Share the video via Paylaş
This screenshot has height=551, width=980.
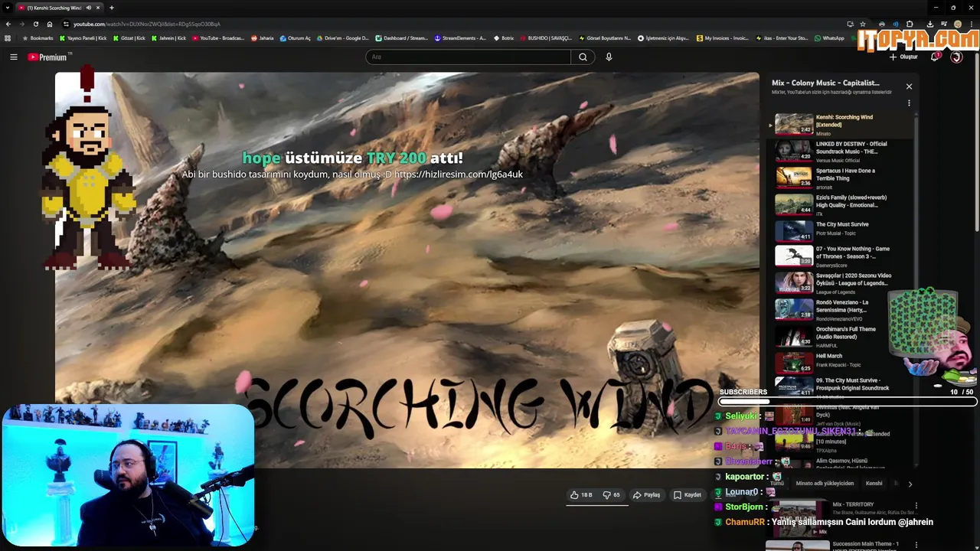coord(646,495)
